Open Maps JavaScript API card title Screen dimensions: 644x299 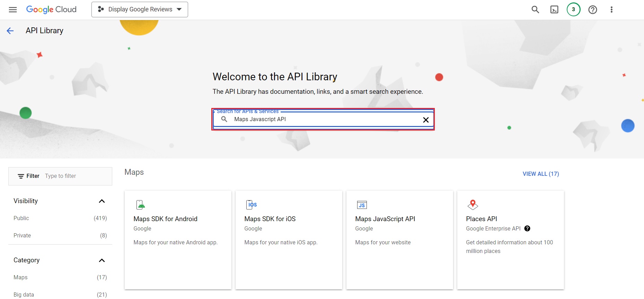click(385, 219)
